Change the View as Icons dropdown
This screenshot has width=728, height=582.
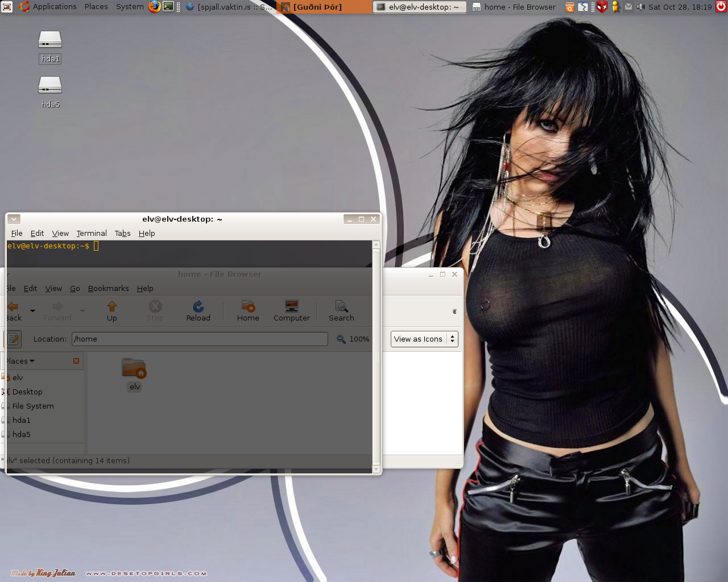418,339
